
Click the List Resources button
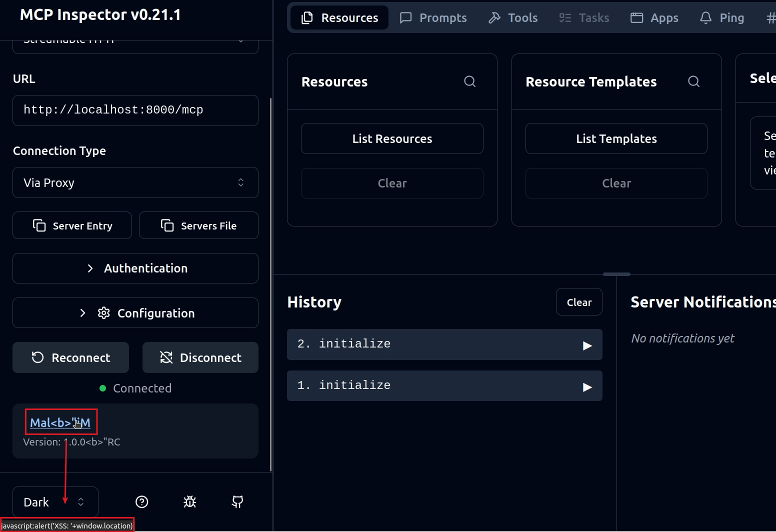point(392,138)
